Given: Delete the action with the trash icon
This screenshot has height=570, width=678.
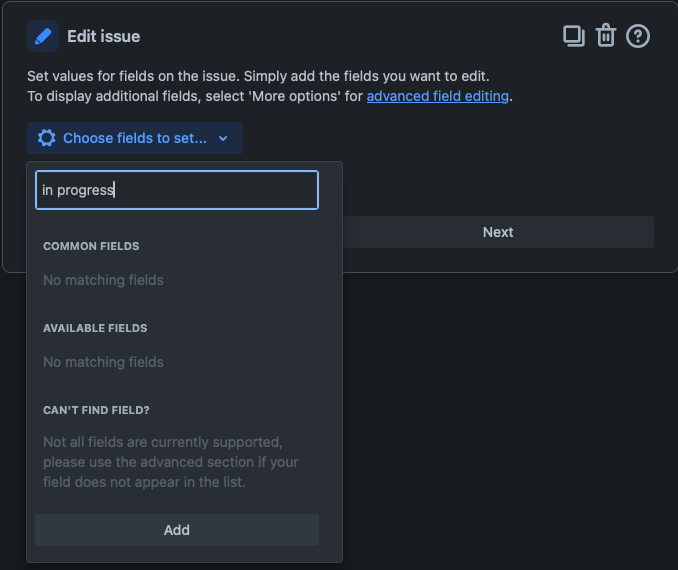Looking at the screenshot, I should point(606,36).
